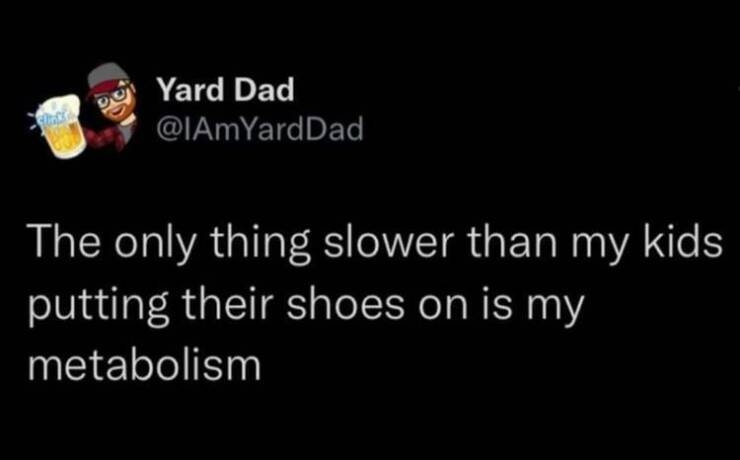This screenshot has height=460, width=740.
Task: Click the word "Yard" in display name
Action: coord(189,91)
